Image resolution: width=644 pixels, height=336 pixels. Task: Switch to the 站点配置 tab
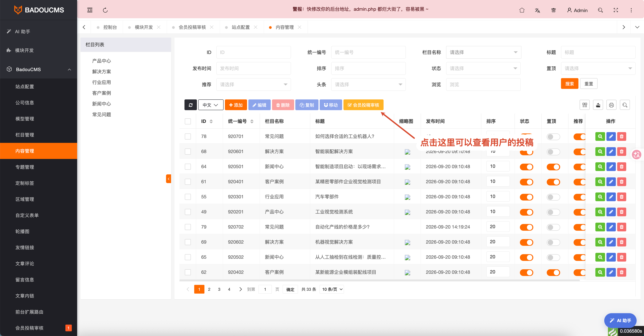[240, 27]
